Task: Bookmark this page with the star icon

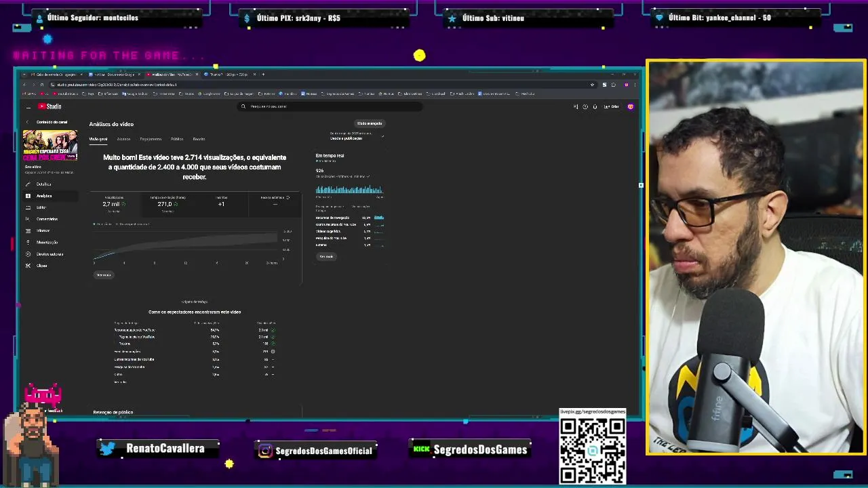Action: click(x=592, y=85)
